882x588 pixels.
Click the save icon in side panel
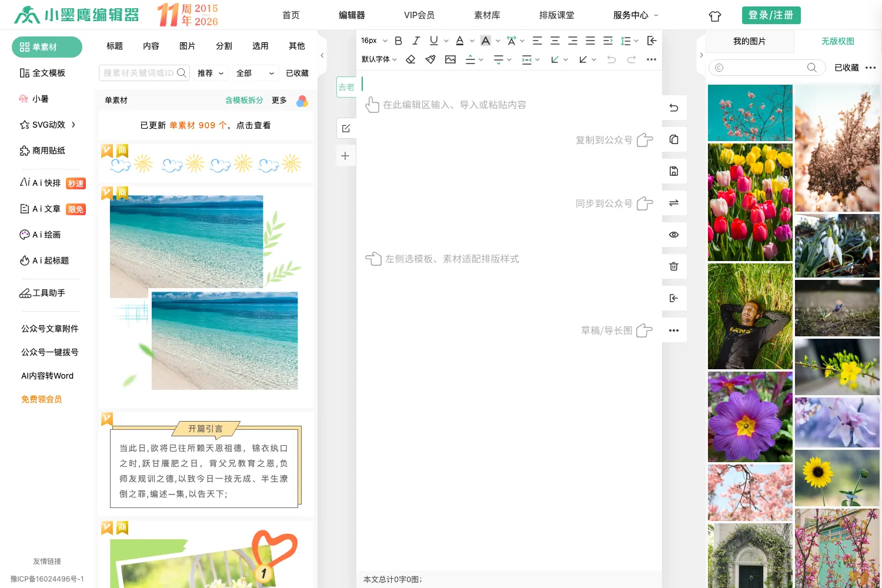[674, 171]
